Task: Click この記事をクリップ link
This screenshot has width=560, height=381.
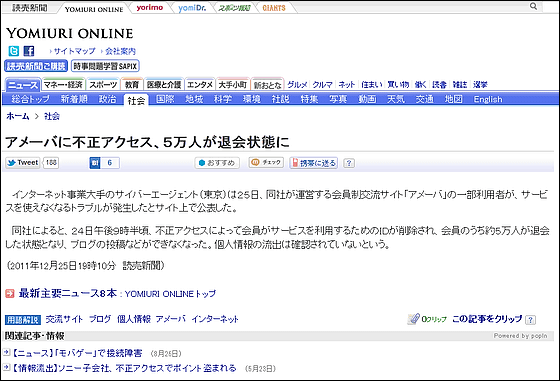Action: point(487,319)
